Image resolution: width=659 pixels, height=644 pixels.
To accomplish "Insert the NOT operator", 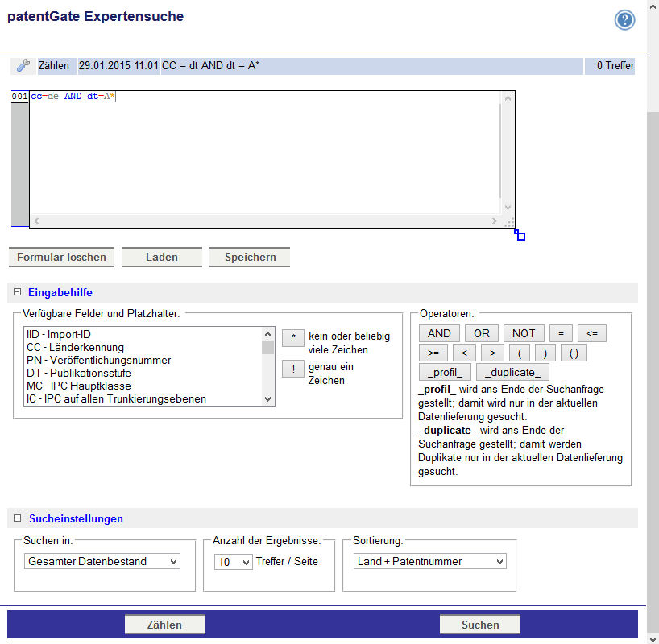I will pos(524,333).
